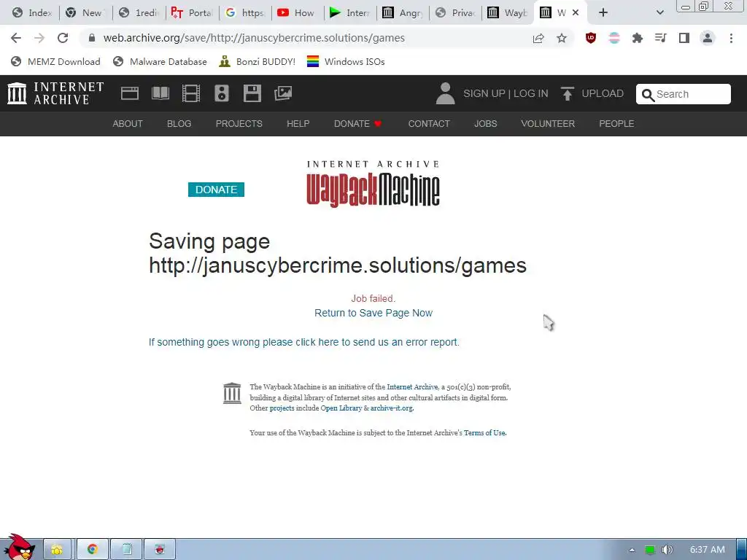This screenshot has height=560, width=747.
Task: Switch to the Portal tab
Action: [192, 13]
